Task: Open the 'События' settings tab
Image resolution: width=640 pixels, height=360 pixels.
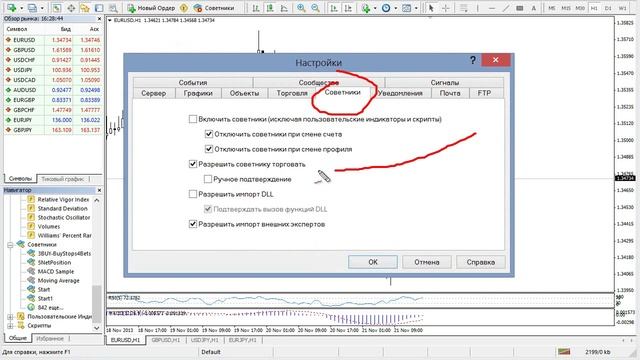Action: [x=193, y=82]
